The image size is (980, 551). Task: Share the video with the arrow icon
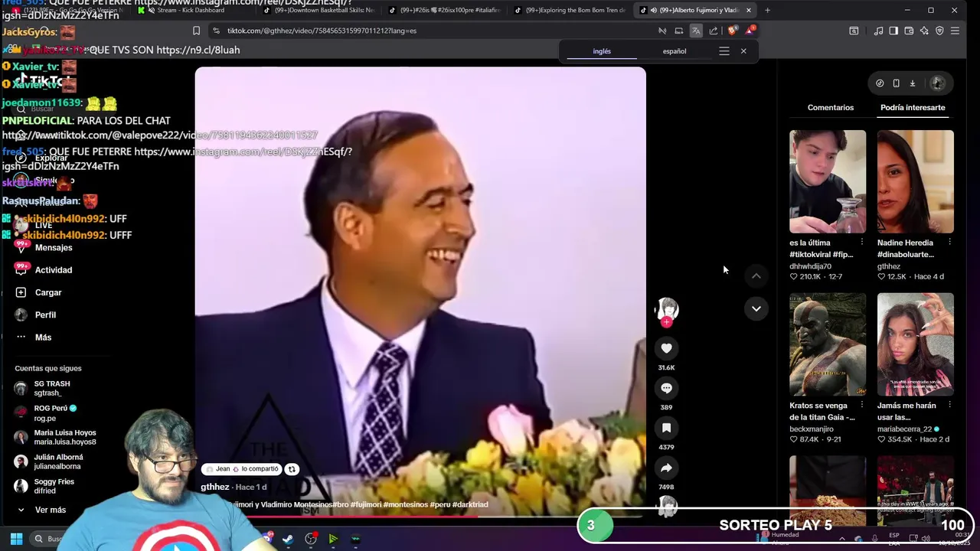tap(666, 468)
